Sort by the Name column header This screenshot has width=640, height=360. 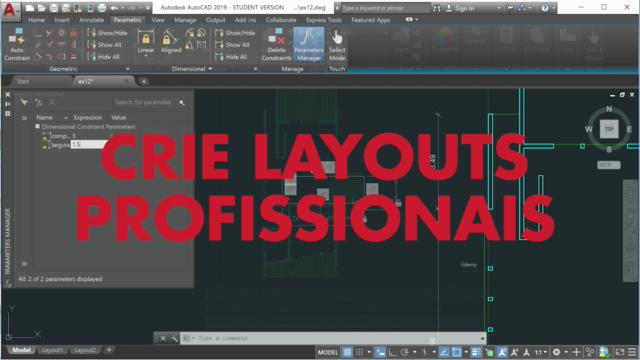[x=51, y=118]
